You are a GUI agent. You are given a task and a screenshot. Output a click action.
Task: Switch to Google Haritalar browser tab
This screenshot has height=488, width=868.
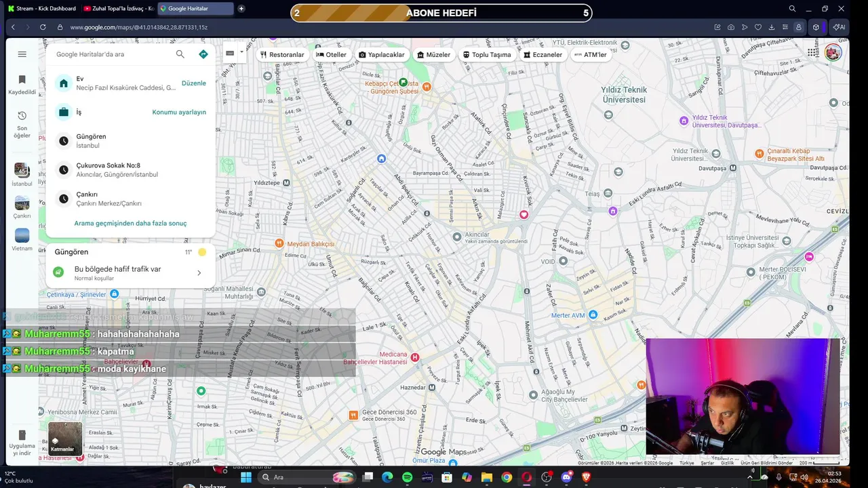[x=195, y=9]
